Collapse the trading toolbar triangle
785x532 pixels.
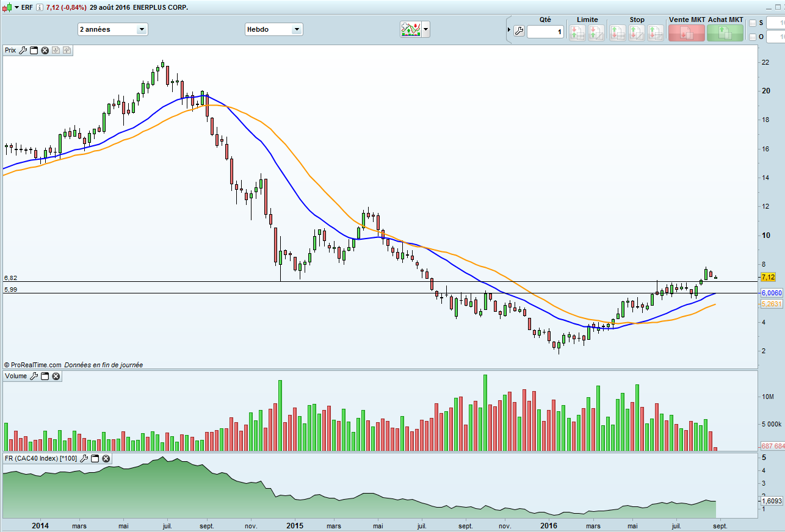tap(509, 30)
